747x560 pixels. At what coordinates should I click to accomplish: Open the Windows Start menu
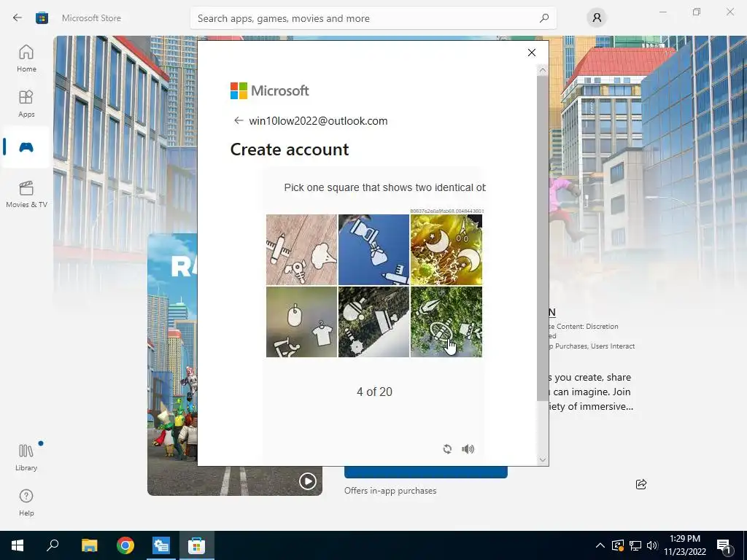tap(18, 545)
